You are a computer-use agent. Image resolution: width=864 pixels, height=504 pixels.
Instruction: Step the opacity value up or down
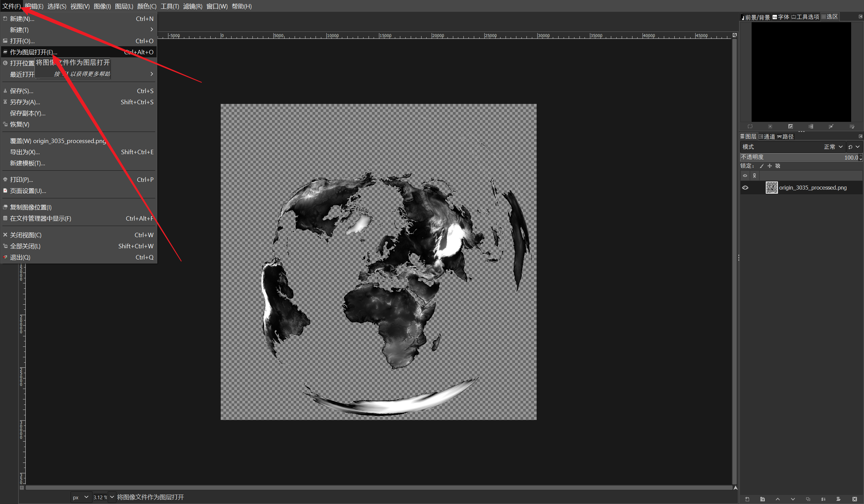pyautogui.click(x=861, y=157)
